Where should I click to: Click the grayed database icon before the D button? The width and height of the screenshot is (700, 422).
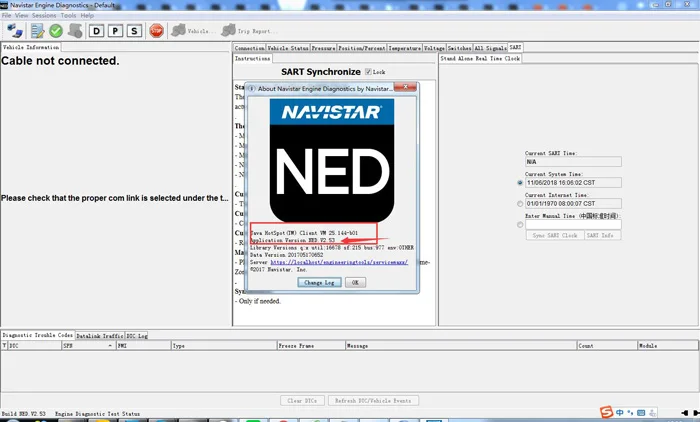click(75, 31)
